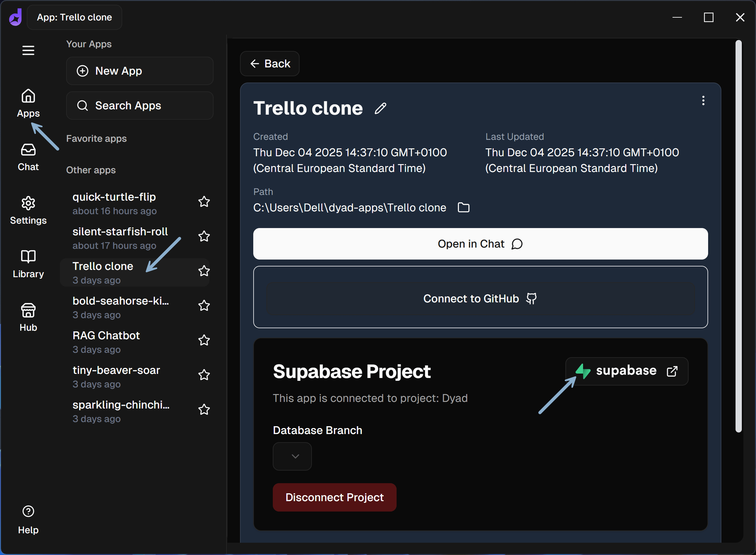
Task: Favorite quick-turtle-flip with its star
Action: (204, 202)
